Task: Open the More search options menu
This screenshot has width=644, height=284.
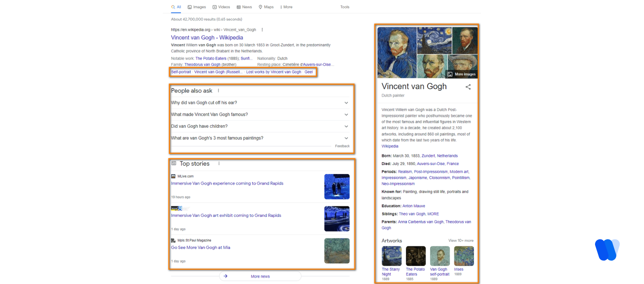Action: pos(286,7)
